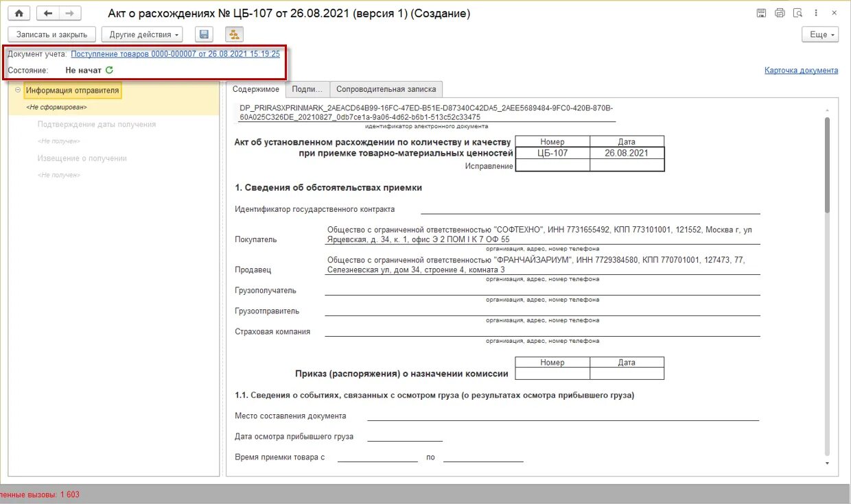Click the Не получен status under Извещение
Viewport: 851px width, 504px height.
[59, 176]
